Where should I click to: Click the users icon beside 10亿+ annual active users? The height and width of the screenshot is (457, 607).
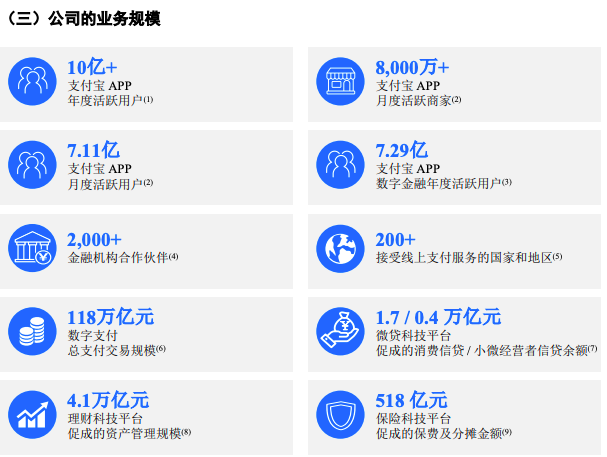coord(33,82)
